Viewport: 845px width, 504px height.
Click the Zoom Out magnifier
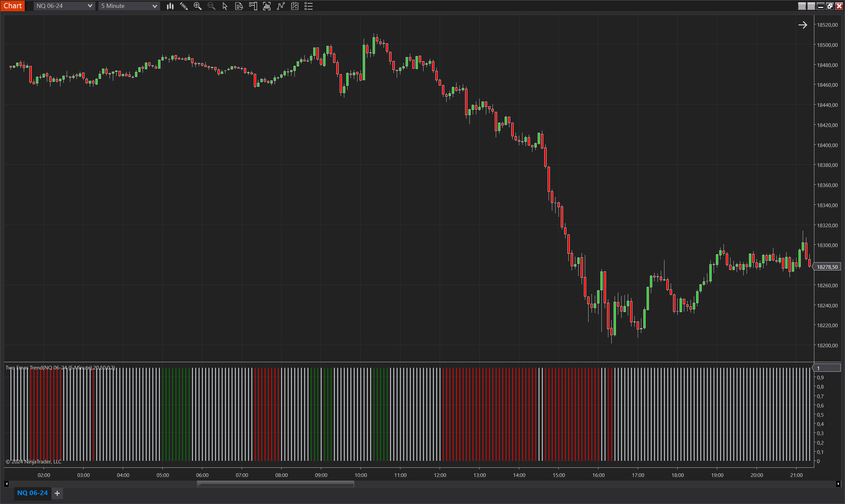[211, 6]
